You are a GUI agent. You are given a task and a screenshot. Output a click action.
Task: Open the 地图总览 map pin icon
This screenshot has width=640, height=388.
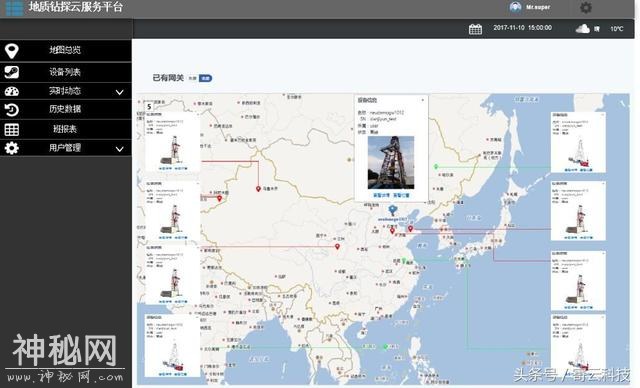click(12, 51)
